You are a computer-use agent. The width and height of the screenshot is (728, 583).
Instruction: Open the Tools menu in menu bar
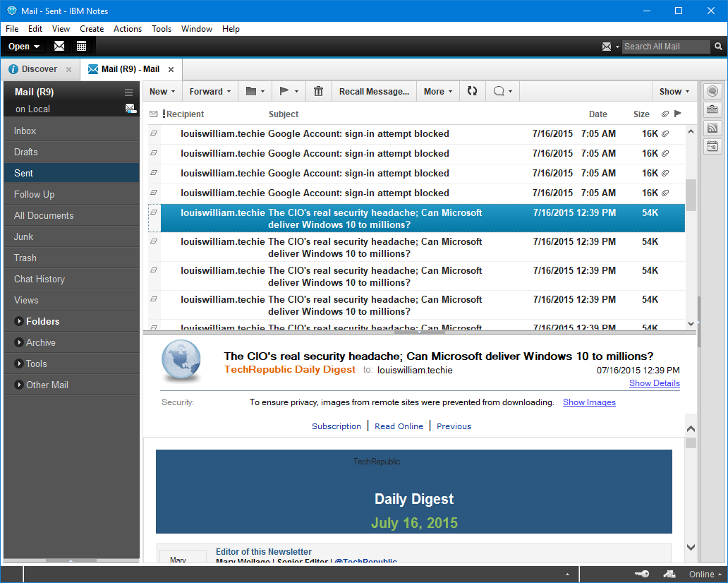(x=162, y=29)
